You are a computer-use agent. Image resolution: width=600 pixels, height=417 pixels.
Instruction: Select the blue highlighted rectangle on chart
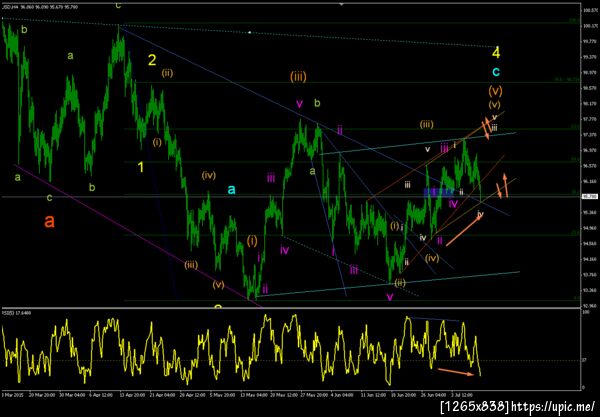point(439,192)
